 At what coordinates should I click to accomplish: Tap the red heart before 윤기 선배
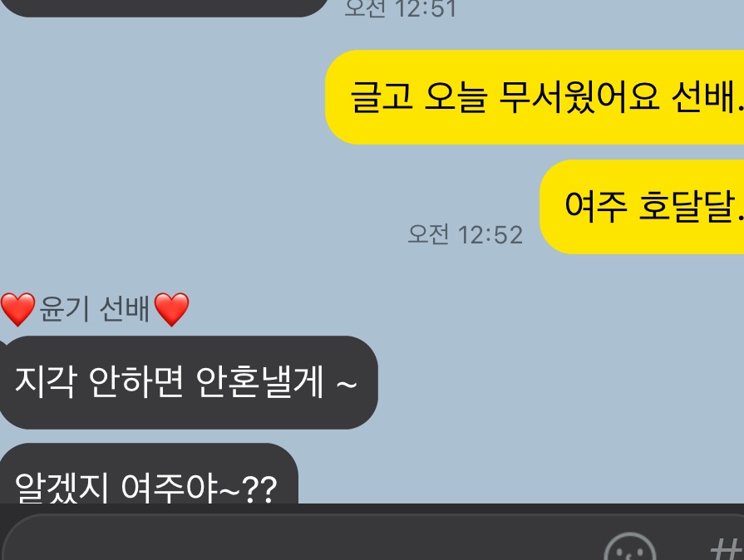(17, 309)
